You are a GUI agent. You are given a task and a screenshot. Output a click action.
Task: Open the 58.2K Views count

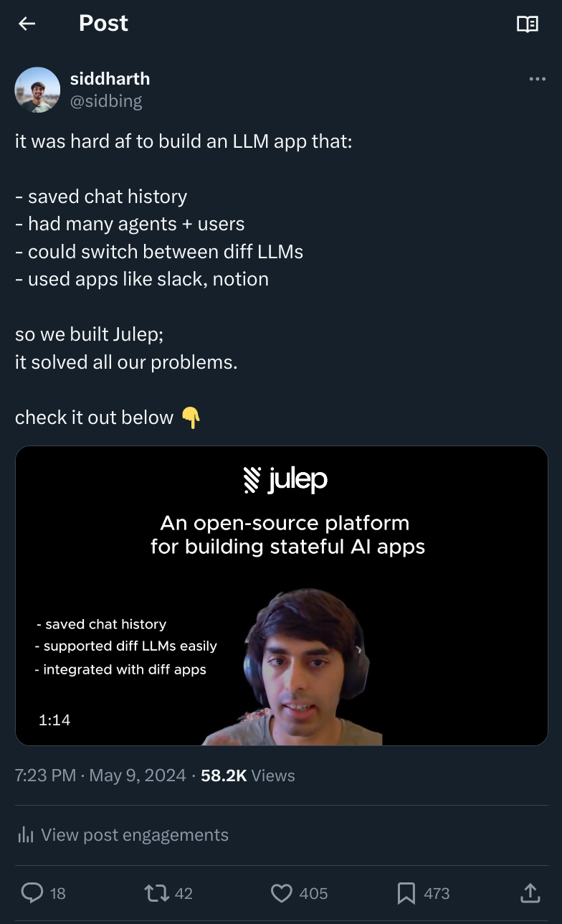248,775
